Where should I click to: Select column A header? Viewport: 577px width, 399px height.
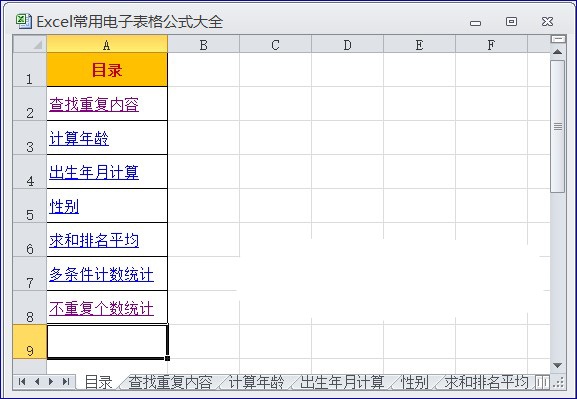(x=107, y=44)
